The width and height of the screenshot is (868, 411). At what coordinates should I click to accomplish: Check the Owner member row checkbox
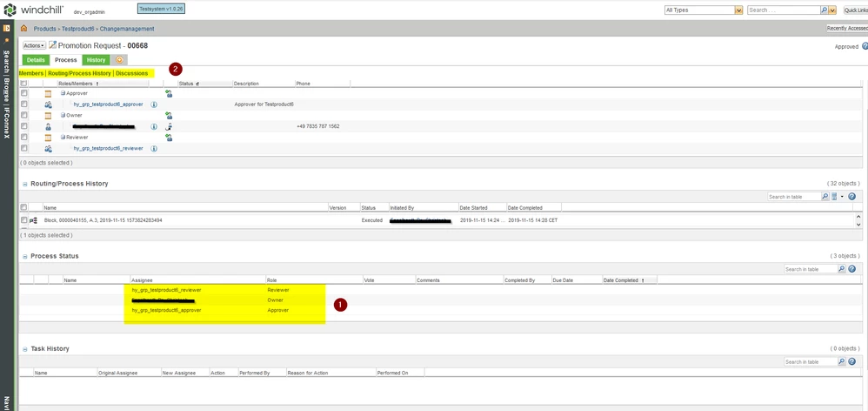click(23, 126)
